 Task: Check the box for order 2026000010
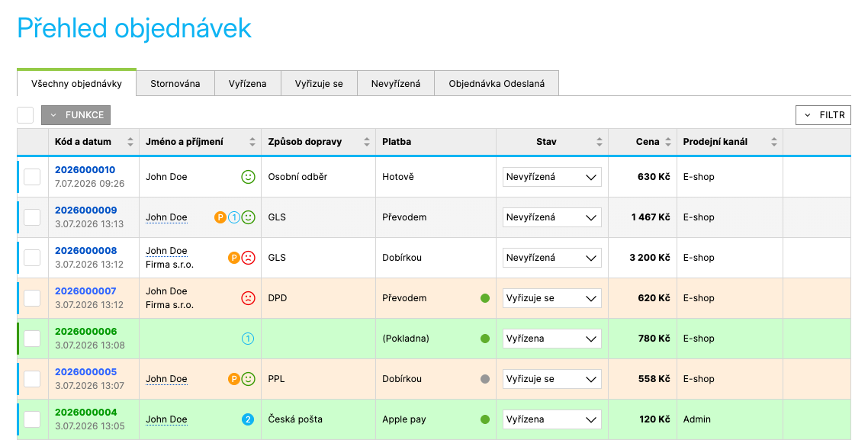32,177
